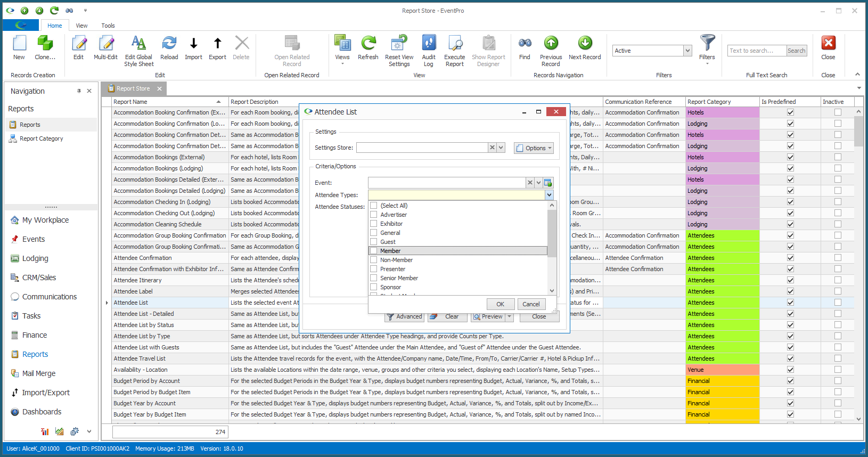Open the quick access toolbar customize arrow

(85, 10)
